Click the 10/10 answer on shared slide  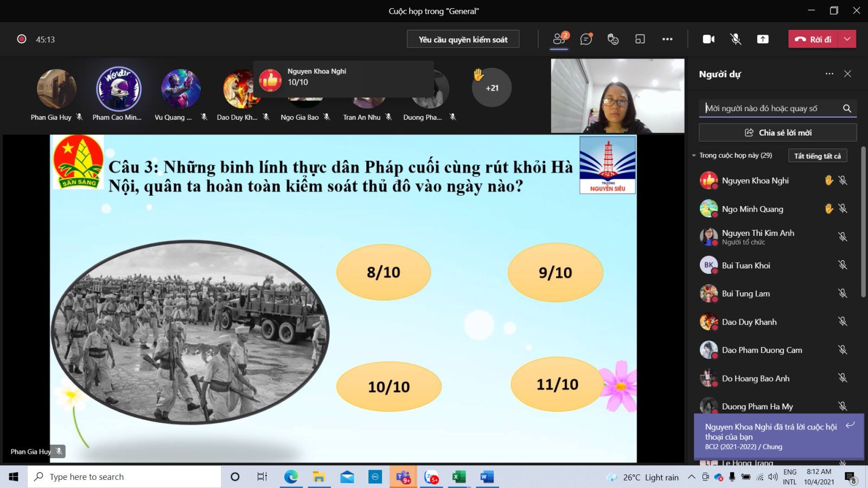(388, 387)
